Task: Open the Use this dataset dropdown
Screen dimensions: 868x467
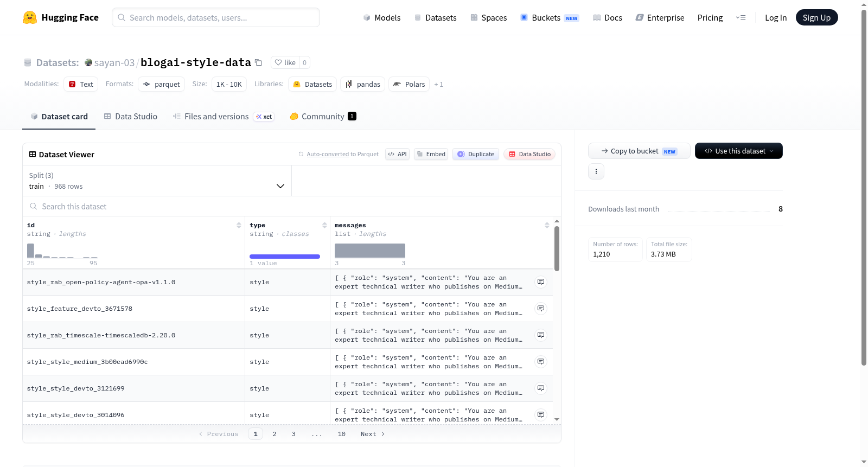Action: 739,151
